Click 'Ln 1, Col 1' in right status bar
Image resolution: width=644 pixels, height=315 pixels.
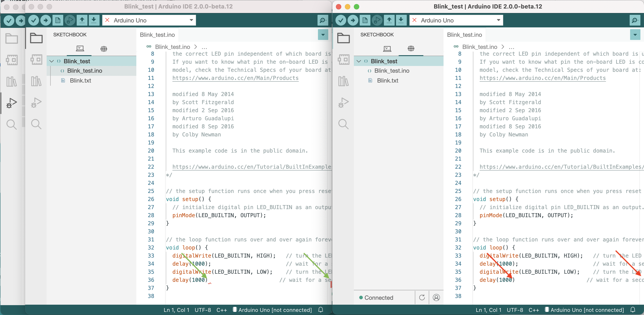click(x=488, y=310)
